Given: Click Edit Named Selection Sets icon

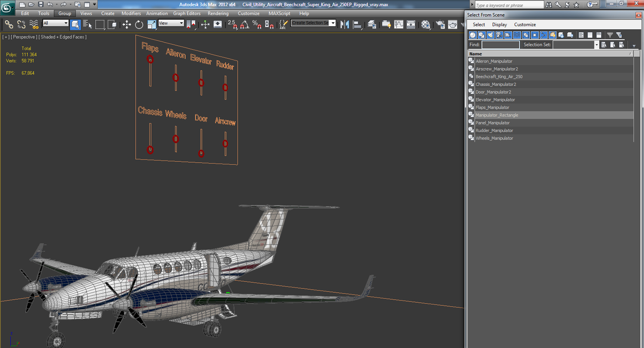Looking at the screenshot, I should pos(284,24).
